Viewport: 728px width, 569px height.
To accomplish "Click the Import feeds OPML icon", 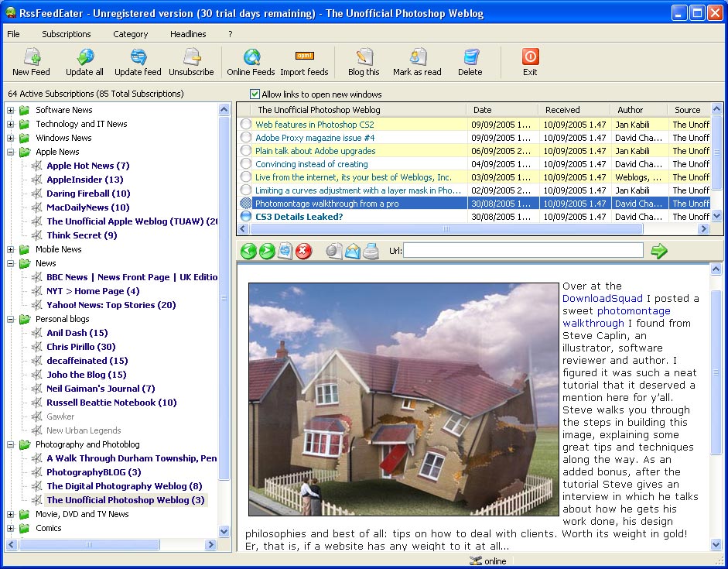I will (305, 56).
